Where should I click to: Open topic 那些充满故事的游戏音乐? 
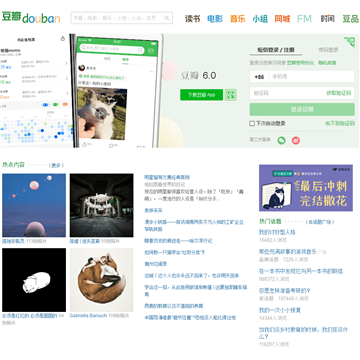click(x=288, y=252)
